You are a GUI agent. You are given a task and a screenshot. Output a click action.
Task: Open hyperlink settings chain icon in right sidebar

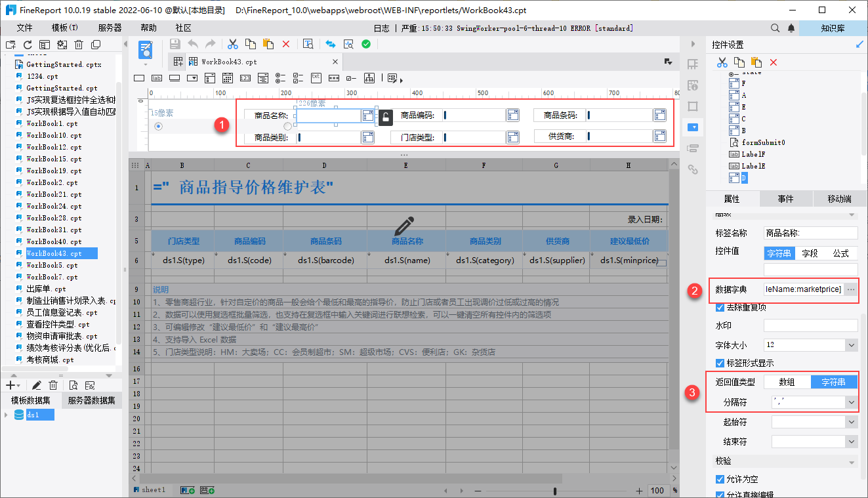[692, 169]
